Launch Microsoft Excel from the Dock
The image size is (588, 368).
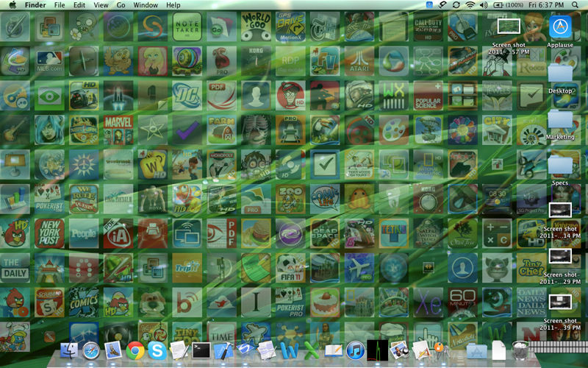pos(311,351)
